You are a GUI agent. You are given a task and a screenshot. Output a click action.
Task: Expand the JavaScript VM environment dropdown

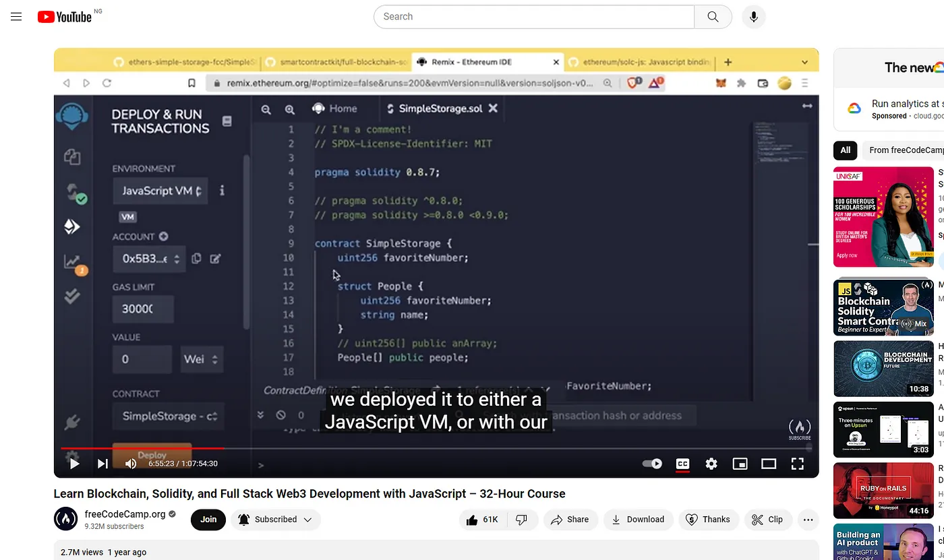[160, 191]
